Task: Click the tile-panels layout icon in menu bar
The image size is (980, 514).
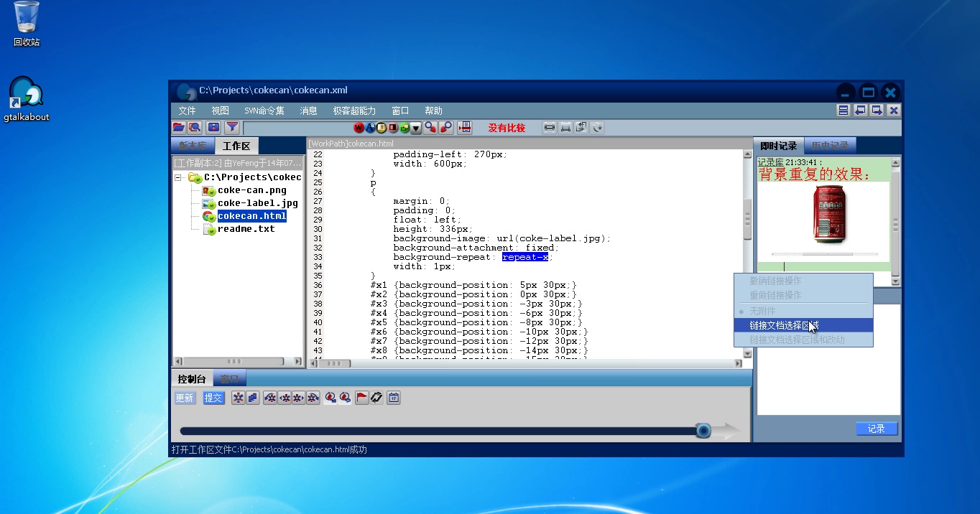Action: click(x=844, y=111)
